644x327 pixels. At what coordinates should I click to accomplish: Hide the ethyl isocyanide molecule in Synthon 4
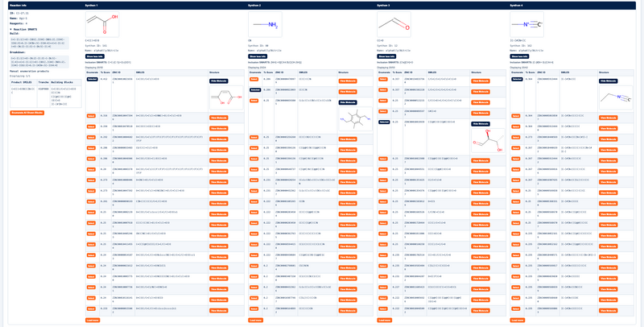click(x=609, y=81)
